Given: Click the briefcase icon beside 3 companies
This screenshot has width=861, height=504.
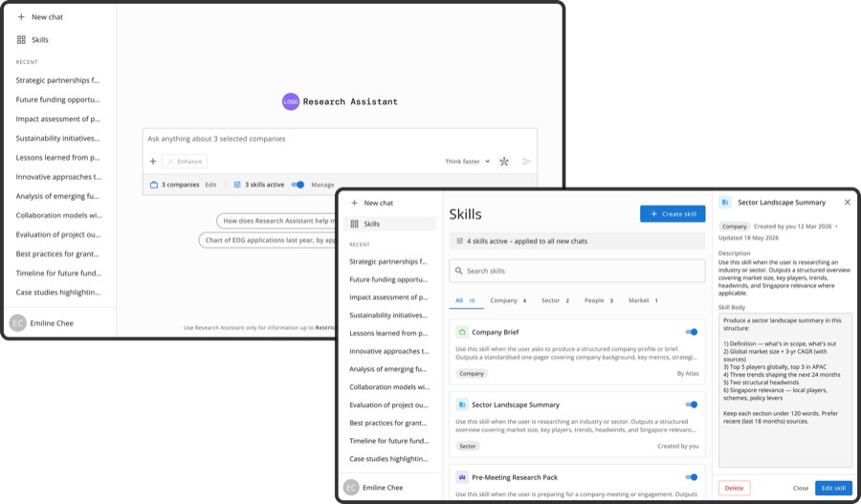Looking at the screenshot, I should [154, 185].
